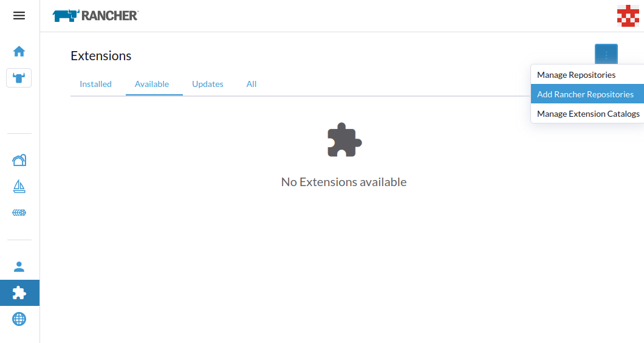Open Users & Authentication person icon
The width and height of the screenshot is (644, 343).
pos(19,266)
